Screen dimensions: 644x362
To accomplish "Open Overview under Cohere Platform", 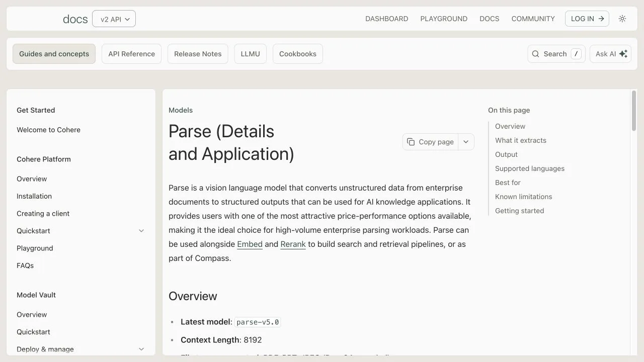I will tap(32, 179).
